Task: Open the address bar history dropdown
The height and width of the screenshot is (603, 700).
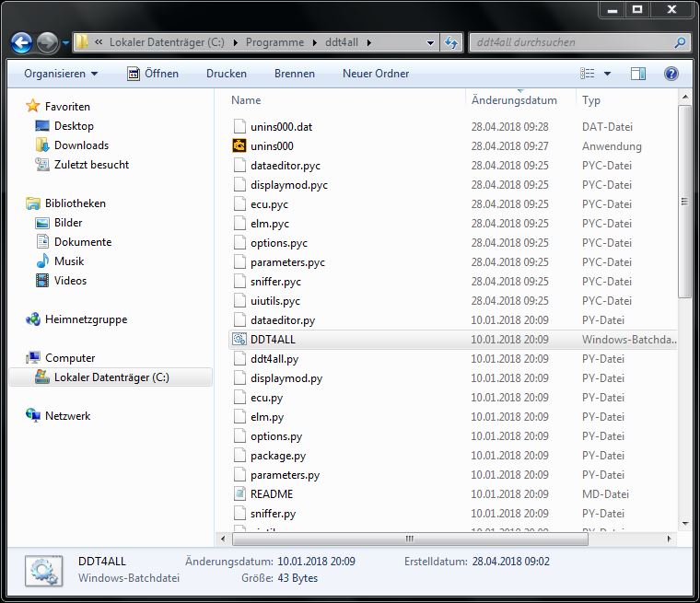Action: (431, 42)
